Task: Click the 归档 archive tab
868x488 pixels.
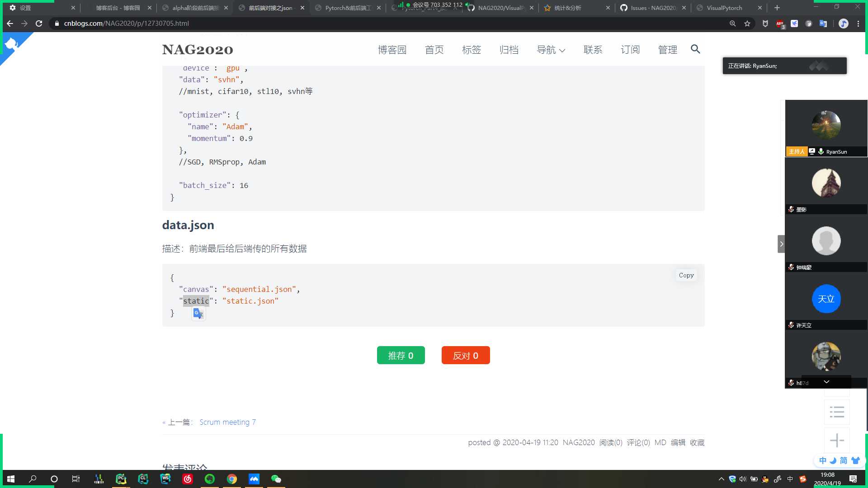Action: click(x=509, y=49)
